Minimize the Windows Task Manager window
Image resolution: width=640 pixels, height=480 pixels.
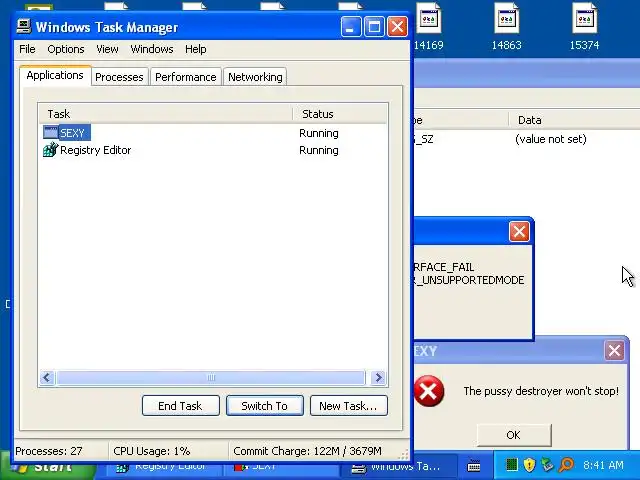click(x=351, y=27)
